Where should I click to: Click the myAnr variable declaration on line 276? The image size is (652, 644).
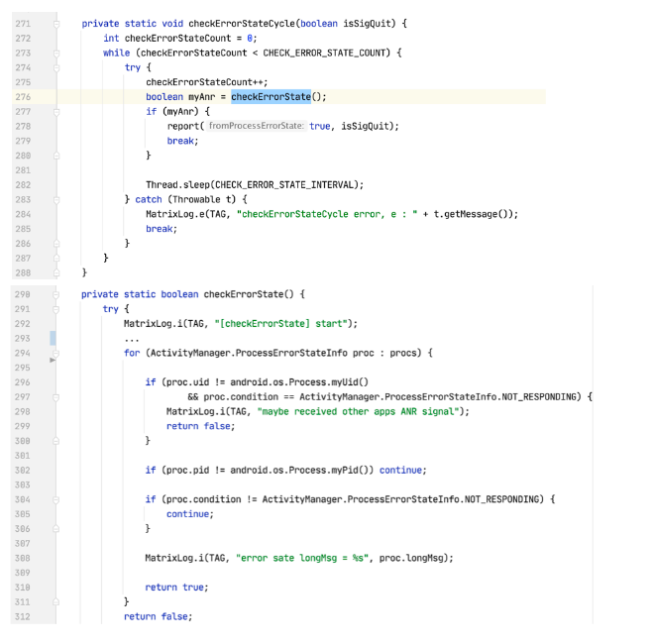point(202,97)
